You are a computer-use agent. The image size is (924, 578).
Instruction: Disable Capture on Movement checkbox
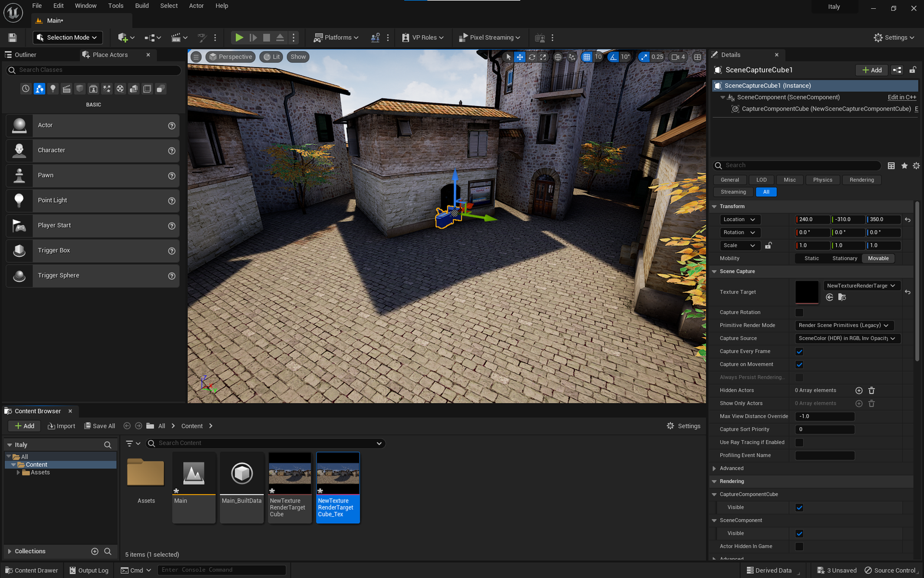799,365
